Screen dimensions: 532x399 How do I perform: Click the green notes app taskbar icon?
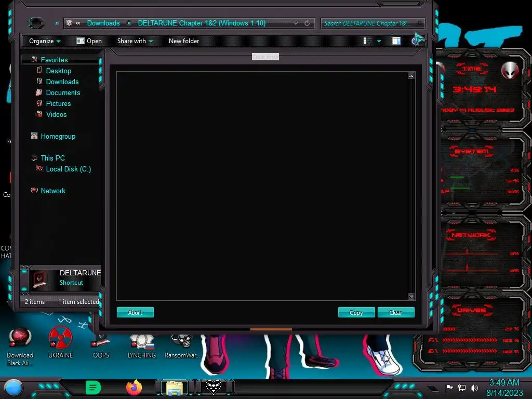coord(94,388)
